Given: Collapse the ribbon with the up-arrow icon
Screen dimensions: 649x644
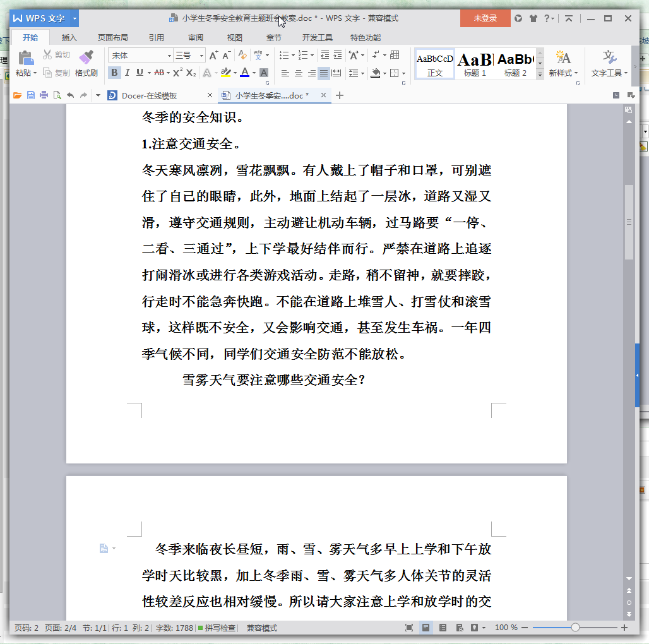Looking at the screenshot, I should point(569,18).
